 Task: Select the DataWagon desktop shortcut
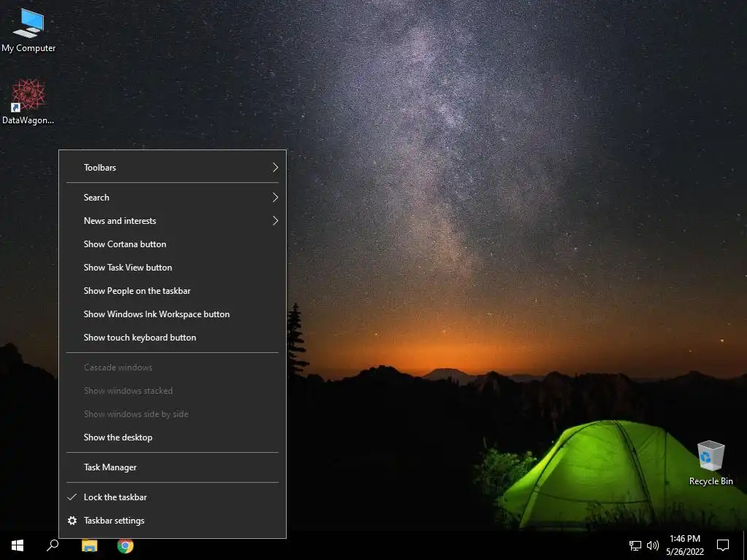point(28,102)
